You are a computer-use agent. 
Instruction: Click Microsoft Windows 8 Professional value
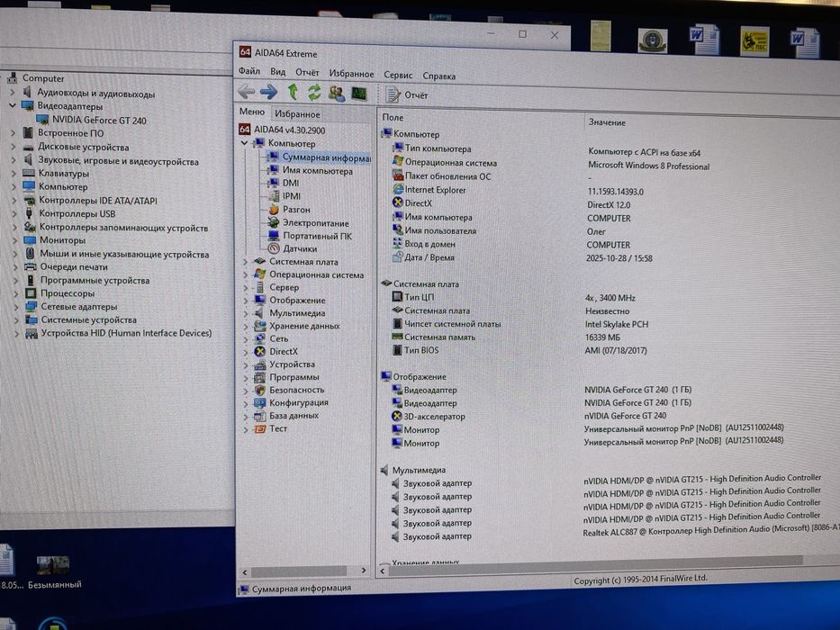[x=649, y=166]
